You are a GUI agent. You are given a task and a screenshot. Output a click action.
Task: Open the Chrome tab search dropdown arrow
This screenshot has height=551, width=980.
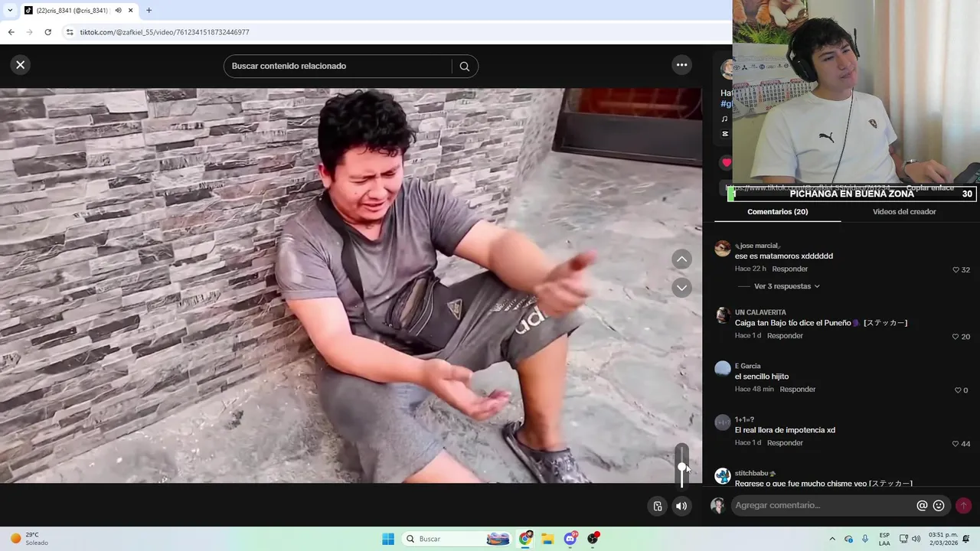point(10,11)
